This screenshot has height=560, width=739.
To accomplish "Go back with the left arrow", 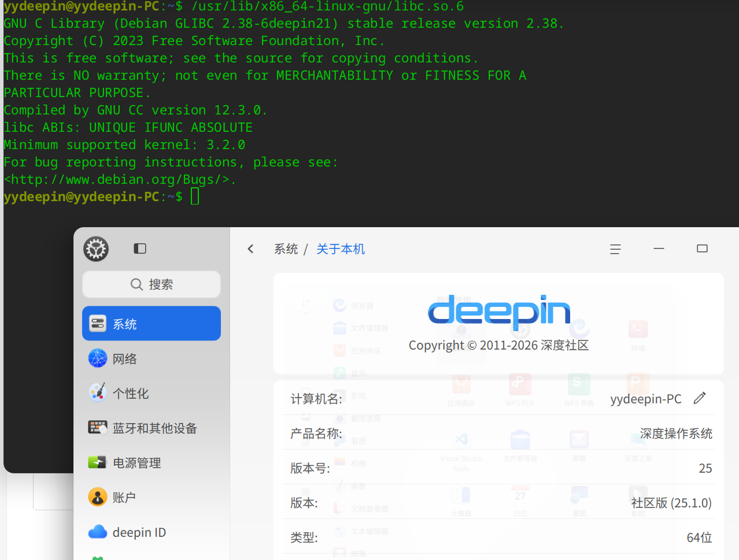I will tap(250, 249).
